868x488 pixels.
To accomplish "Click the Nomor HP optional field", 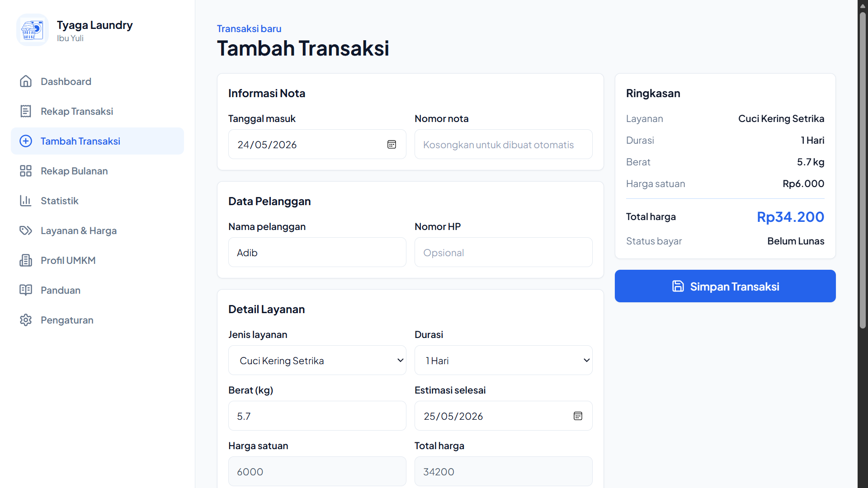I will 503,252.
